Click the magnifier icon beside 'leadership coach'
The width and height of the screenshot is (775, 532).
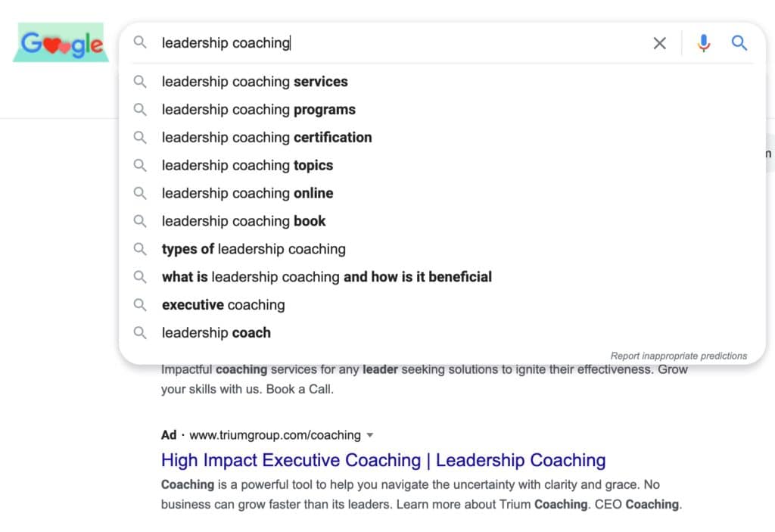(x=140, y=333)
